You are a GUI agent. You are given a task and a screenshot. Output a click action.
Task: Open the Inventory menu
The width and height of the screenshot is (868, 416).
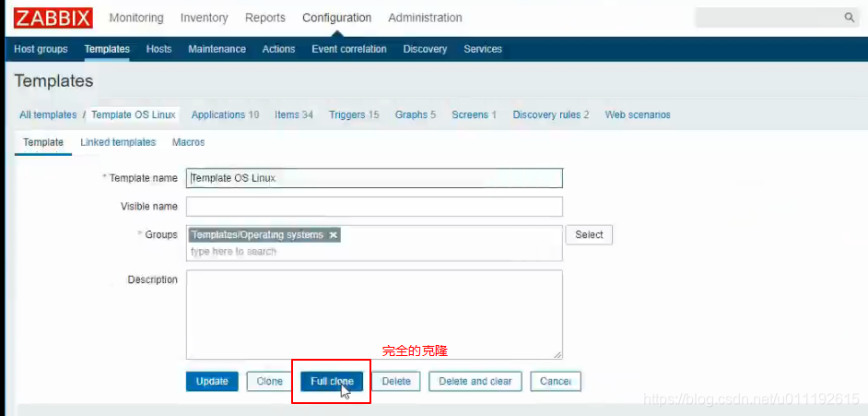[205, 18]
